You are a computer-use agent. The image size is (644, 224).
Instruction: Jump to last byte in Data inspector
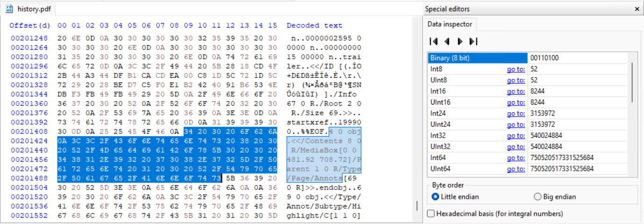473,42
